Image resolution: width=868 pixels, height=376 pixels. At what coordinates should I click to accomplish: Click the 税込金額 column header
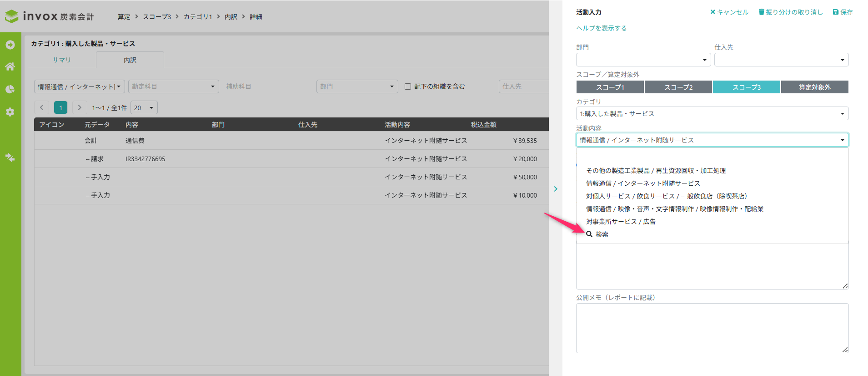point(484,125)
